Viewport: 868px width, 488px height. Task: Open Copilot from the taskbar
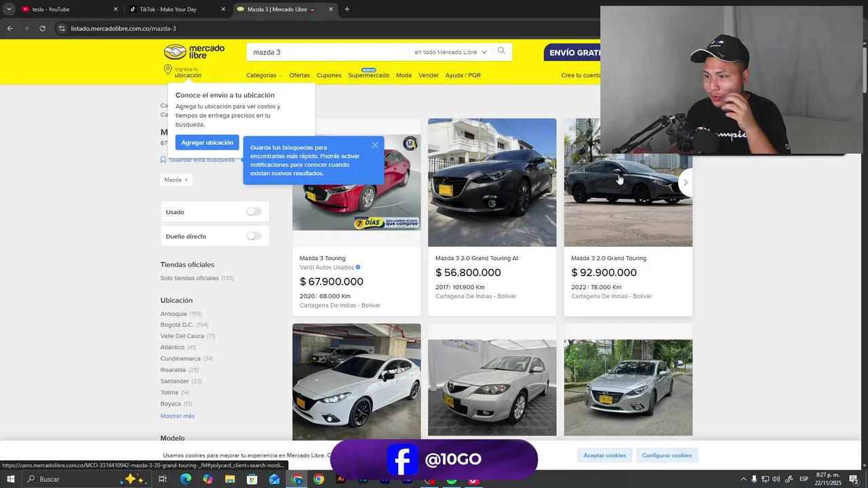pos(208,479)
